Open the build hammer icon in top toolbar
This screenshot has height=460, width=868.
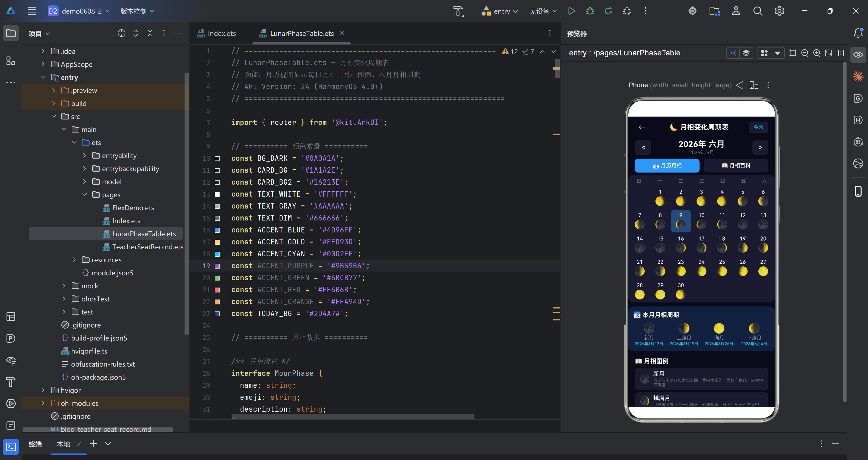458,11
